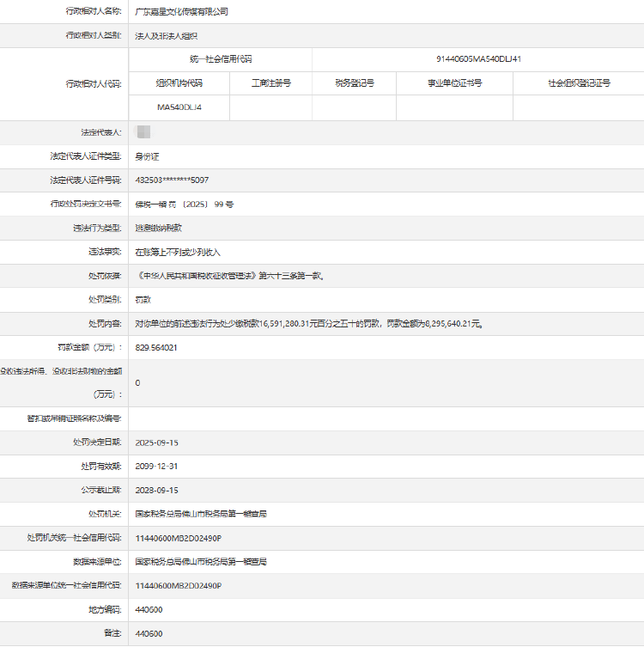Click the 统一社会信用代码 header cell
The image size is (644, 647).
click(220, 59)
